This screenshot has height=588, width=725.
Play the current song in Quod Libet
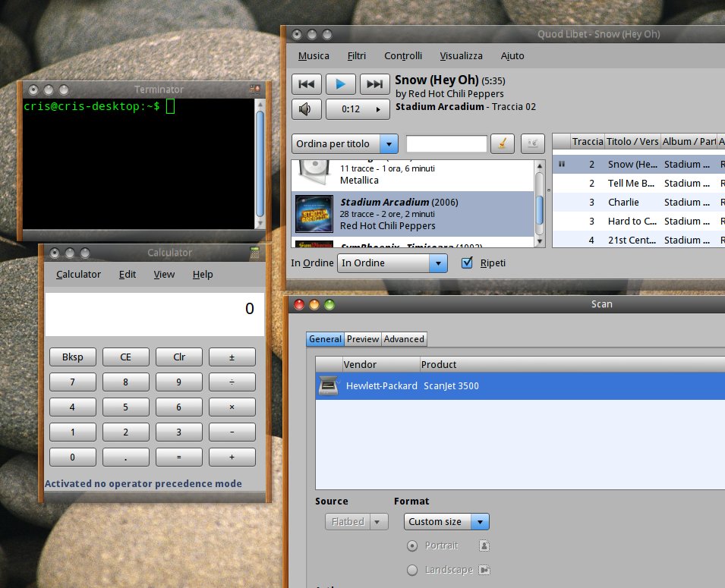[x=341, y=84]
